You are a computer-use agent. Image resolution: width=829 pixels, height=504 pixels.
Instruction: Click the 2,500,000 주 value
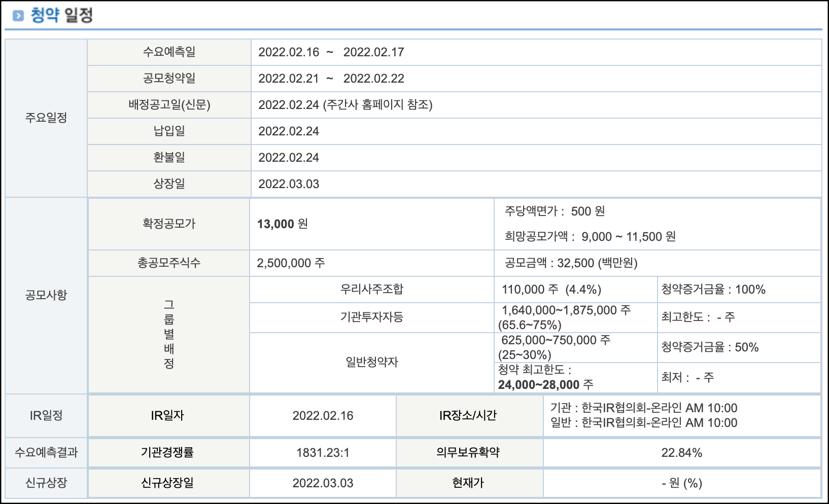(x=291, y=263)
